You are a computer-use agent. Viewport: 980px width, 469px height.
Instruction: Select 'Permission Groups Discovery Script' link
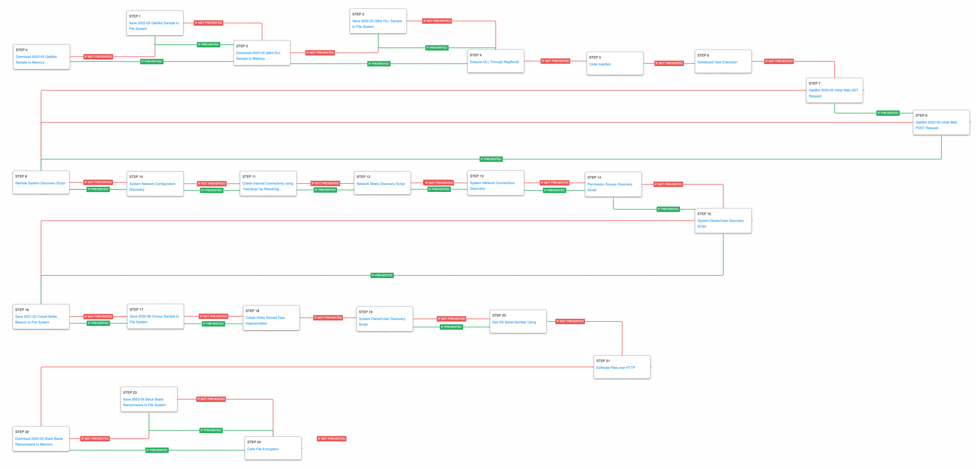point(610,185)
